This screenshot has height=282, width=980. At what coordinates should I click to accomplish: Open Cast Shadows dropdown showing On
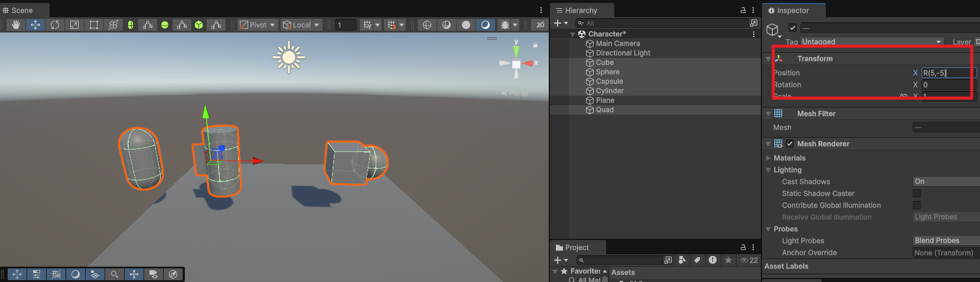coord(946,181)
